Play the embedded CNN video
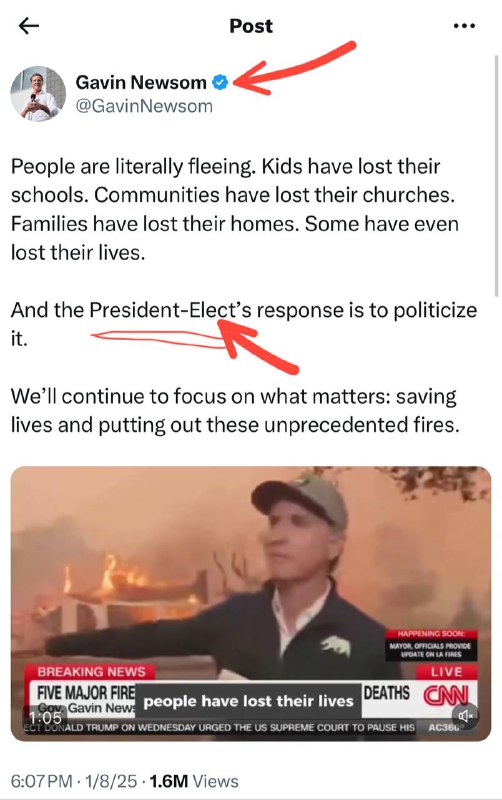 pos(250,604)
